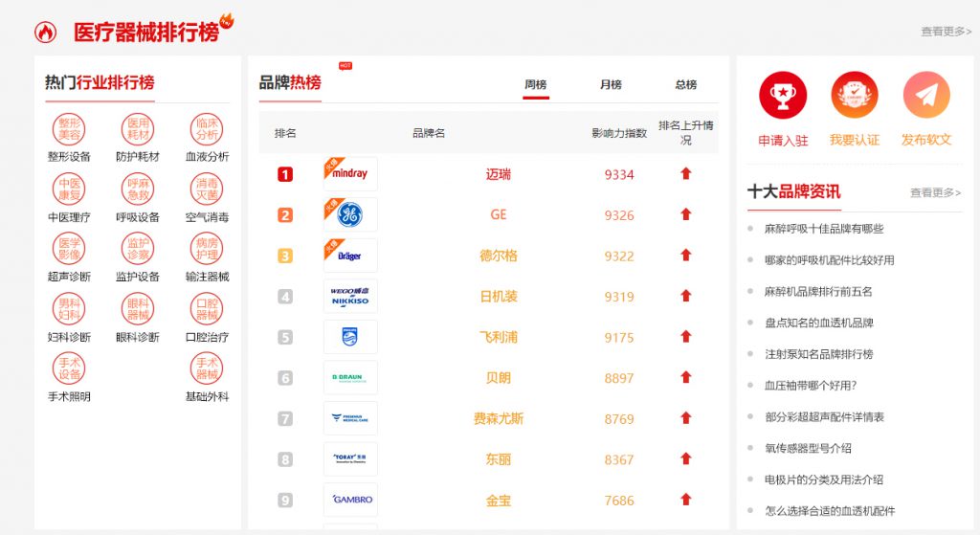
Task: Click influence index value 9334
Action: (x=619, y=175)
